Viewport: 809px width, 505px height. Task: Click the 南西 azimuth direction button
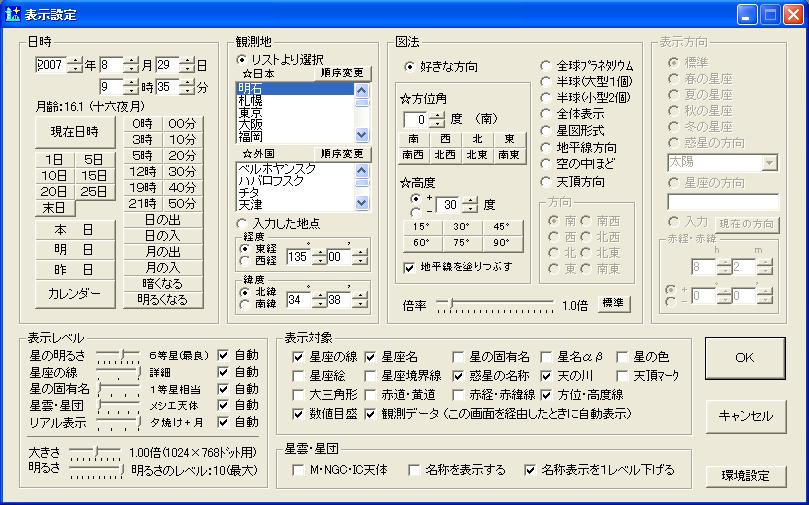click(412, 155)
